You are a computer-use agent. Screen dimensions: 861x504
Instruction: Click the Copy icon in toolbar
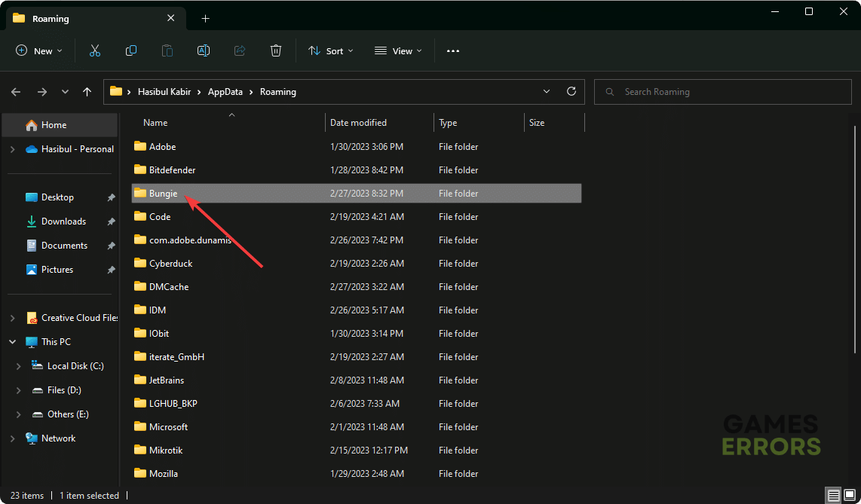[131, 50]
